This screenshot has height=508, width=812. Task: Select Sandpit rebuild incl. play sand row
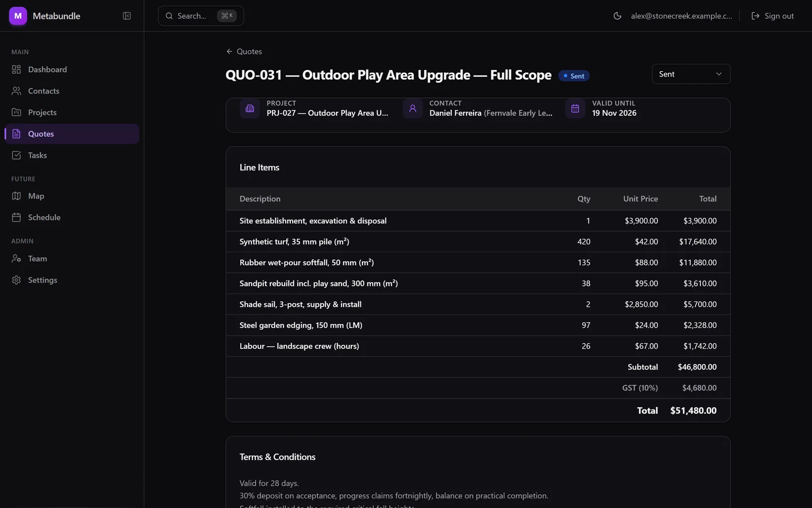tap(478, 283)
